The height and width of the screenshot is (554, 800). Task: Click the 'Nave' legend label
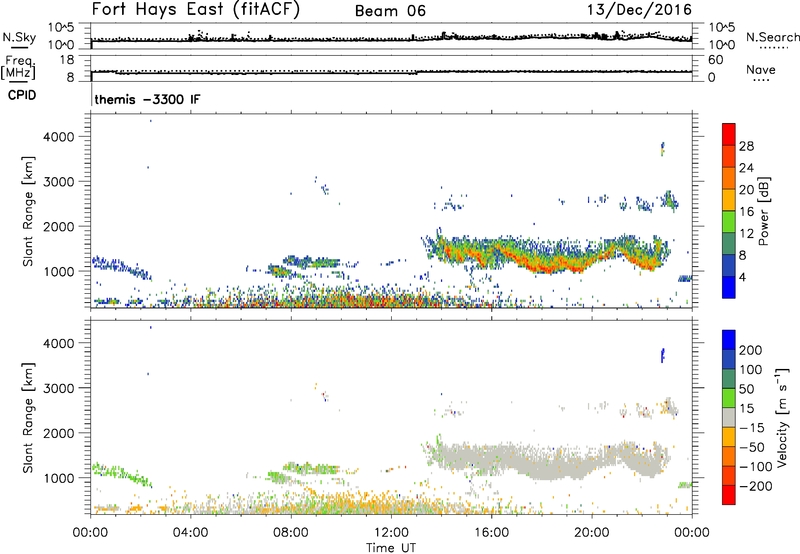pyautogui.click(x=761, y=69)
